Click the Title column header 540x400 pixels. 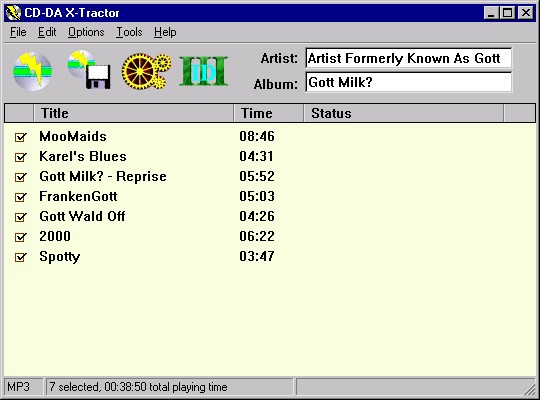coord(134,113)
